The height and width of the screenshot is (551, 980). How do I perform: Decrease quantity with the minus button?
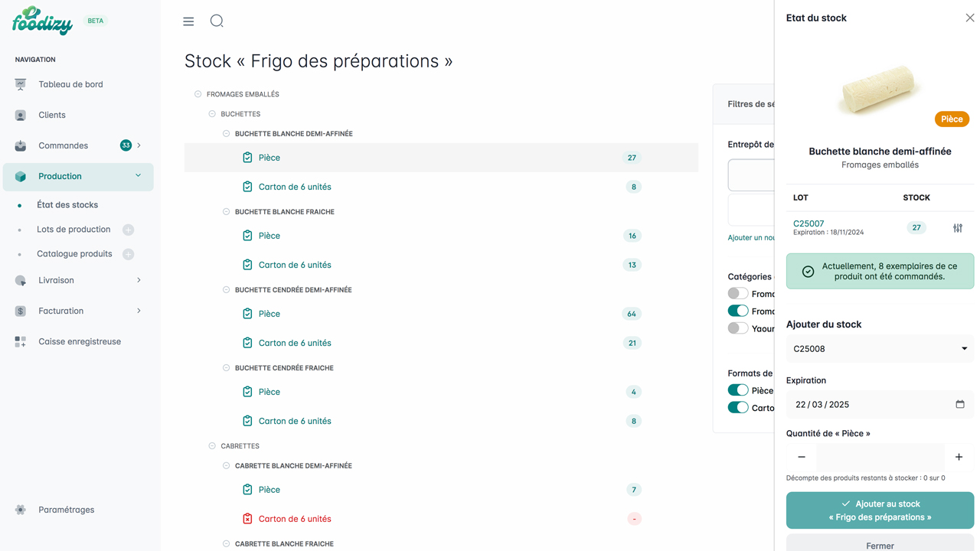[x=802, y=457]
